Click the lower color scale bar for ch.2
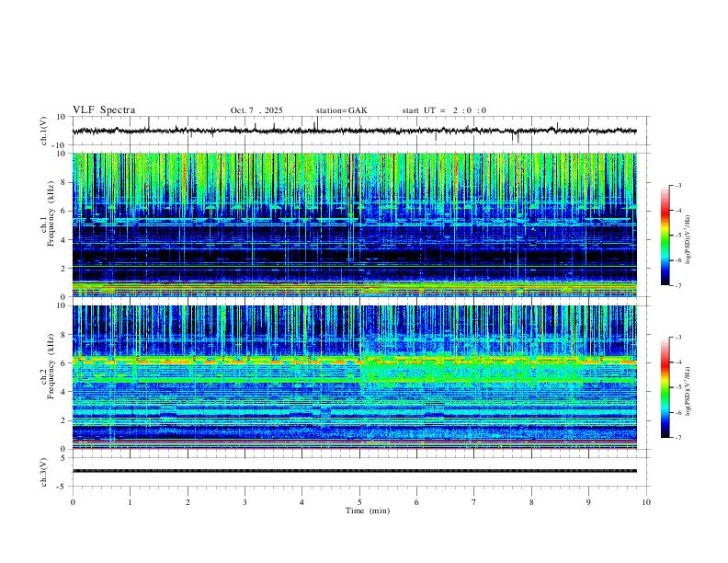This screenshot has height=563, width=728. point(665,387)
